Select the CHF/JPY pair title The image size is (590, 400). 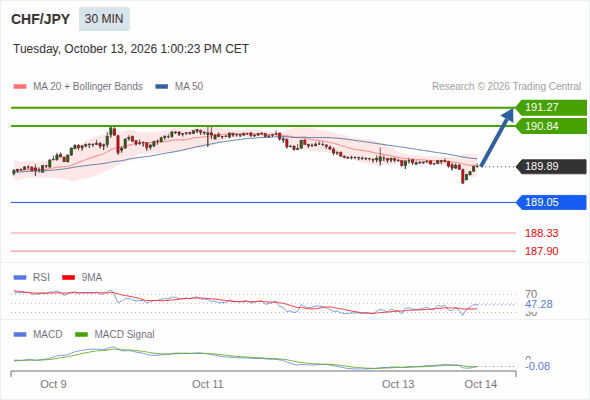click(41, 19)
